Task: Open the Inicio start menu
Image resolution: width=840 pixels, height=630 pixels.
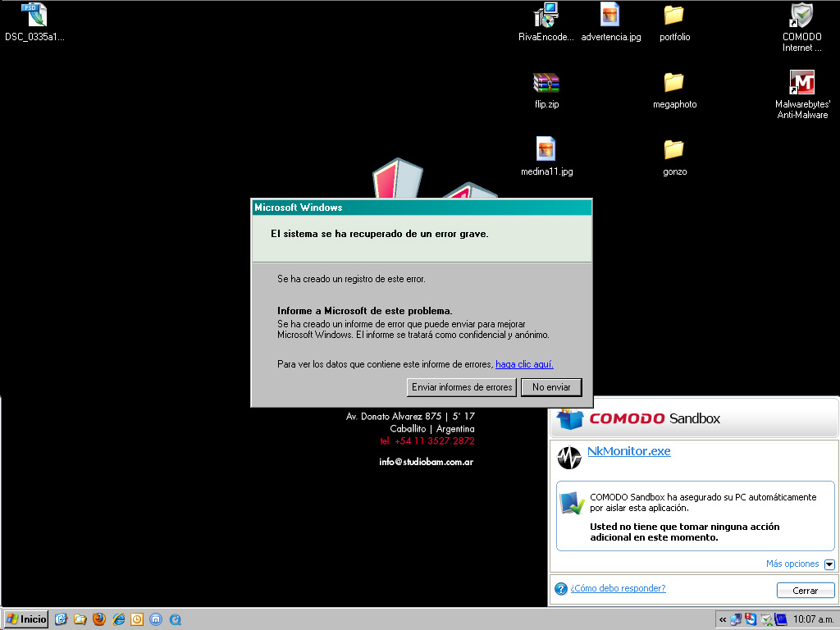Action: pyautogui.click(x=25, y=619)
